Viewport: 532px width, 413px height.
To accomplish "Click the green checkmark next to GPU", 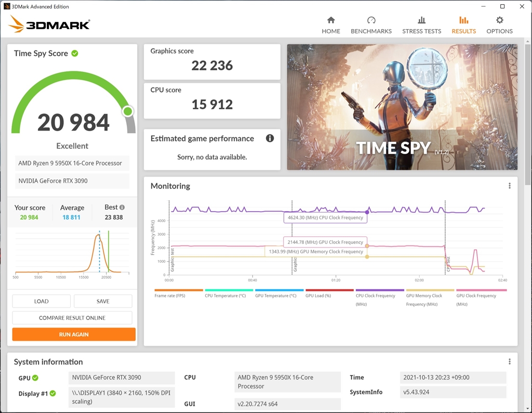I will click(x=35, y=378).
